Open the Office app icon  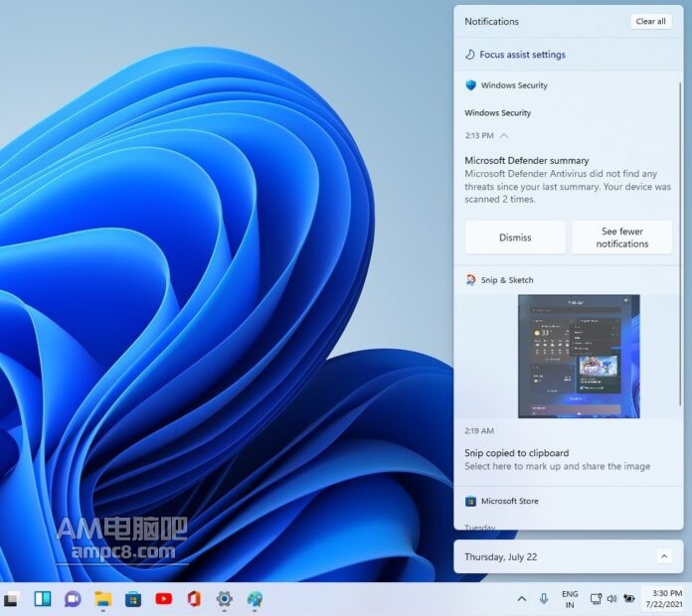pos(194,599)
